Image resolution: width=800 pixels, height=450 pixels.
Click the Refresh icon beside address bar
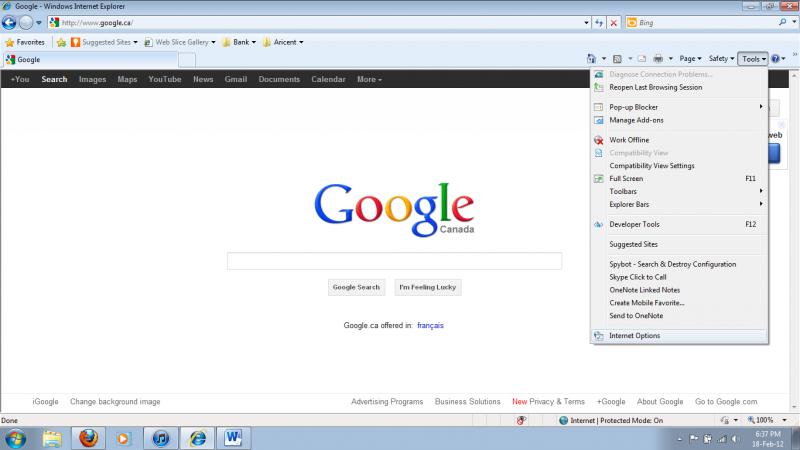pos(599,22)
